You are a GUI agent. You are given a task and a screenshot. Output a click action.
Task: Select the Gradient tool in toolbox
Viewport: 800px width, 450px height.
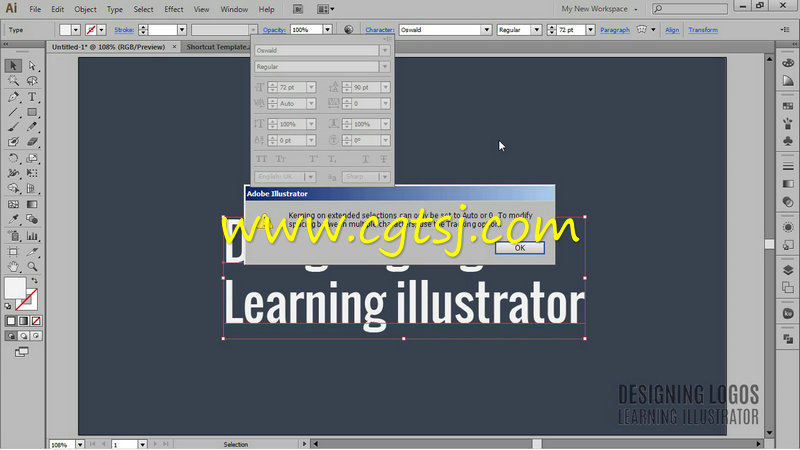pos(32,205)
